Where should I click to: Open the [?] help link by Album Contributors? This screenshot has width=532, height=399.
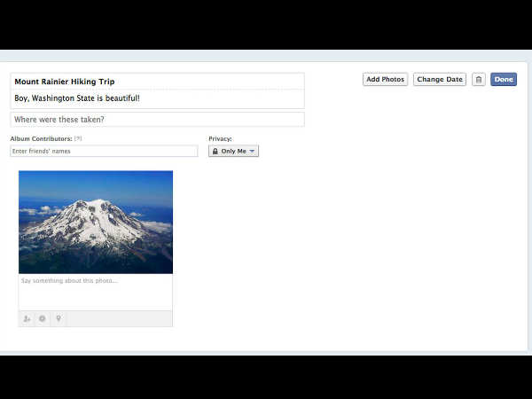[78, 138]
